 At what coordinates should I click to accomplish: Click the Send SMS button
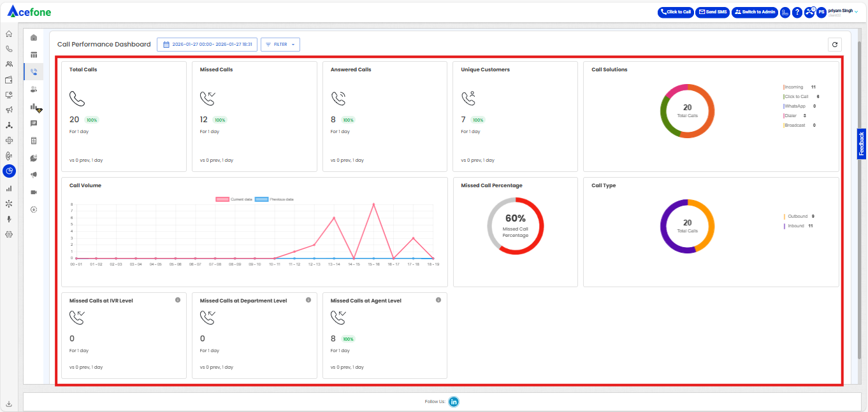pos(712,12)
